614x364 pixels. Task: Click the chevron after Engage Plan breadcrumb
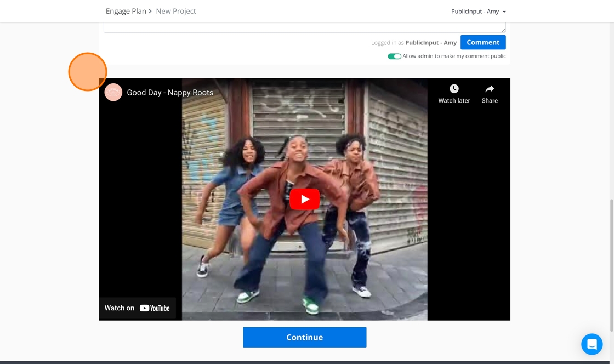150,11
